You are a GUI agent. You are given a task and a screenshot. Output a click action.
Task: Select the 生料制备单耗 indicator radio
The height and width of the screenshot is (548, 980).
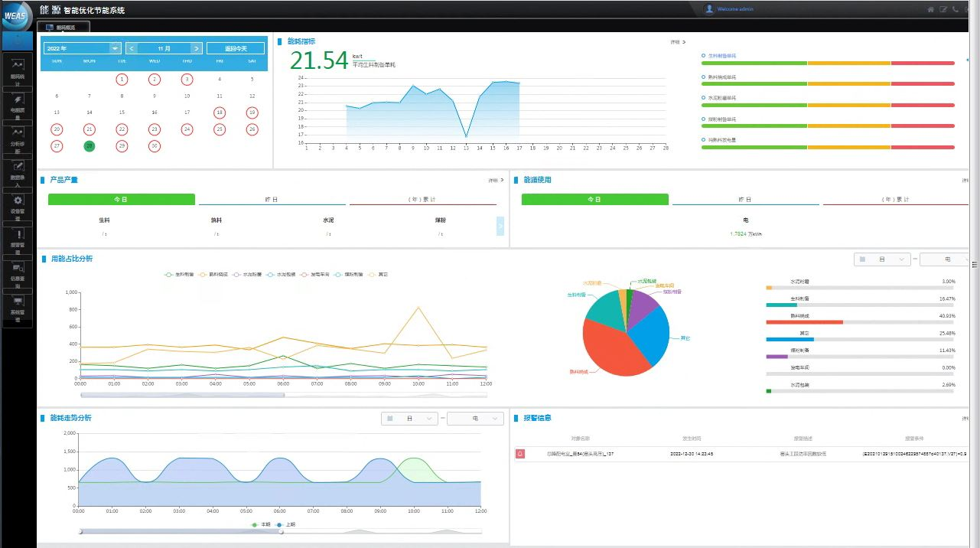click(x=703, y=56)
